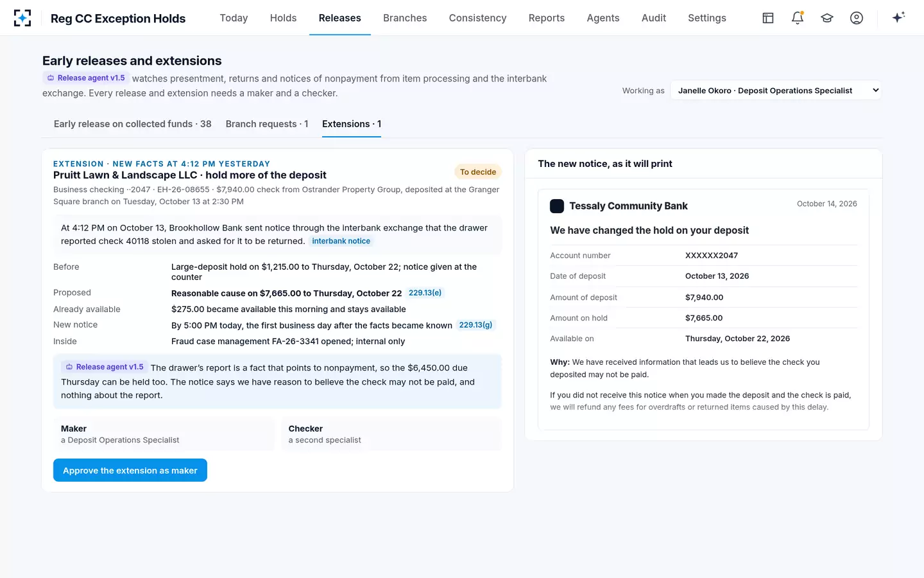The height and width of the screenshot is (578, 924).
Task: Click the Release agent v1.5 badge in blue note
Action: (105, 367)
